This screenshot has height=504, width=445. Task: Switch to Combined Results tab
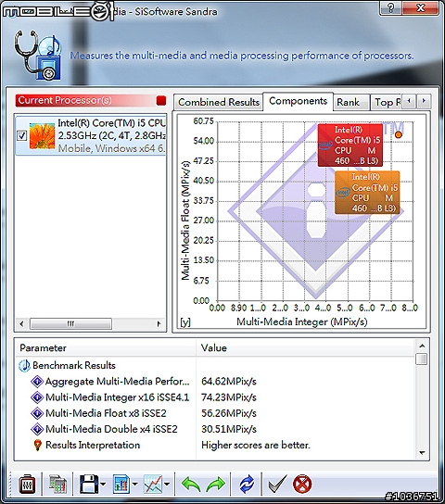click(219, 102)
